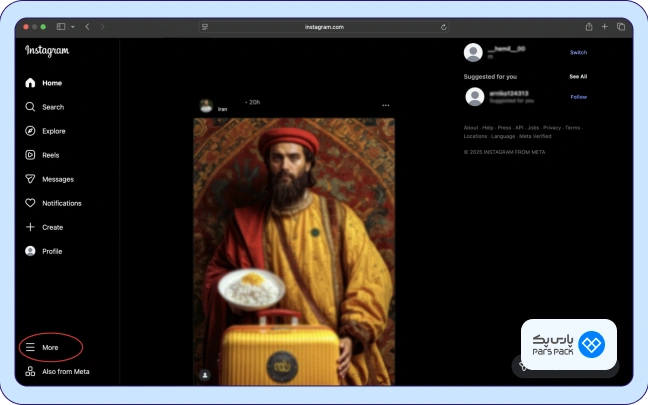Open the Safari share menu
Viewport: 648px width, 405px height.
588,27
